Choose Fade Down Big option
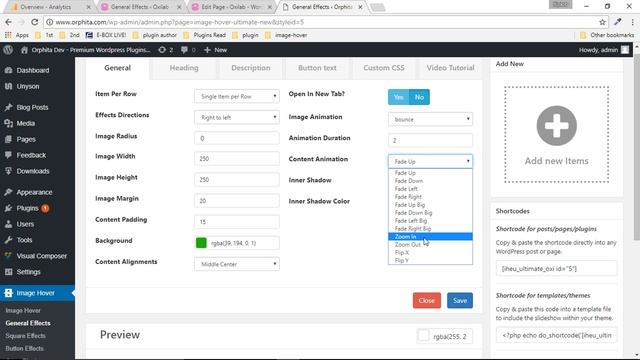 (x=430, y=213)
